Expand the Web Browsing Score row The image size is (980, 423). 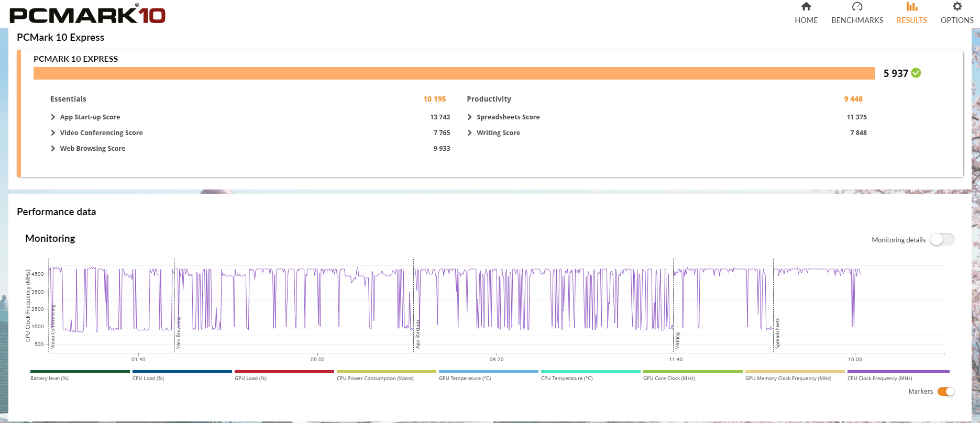click(53, 149)
